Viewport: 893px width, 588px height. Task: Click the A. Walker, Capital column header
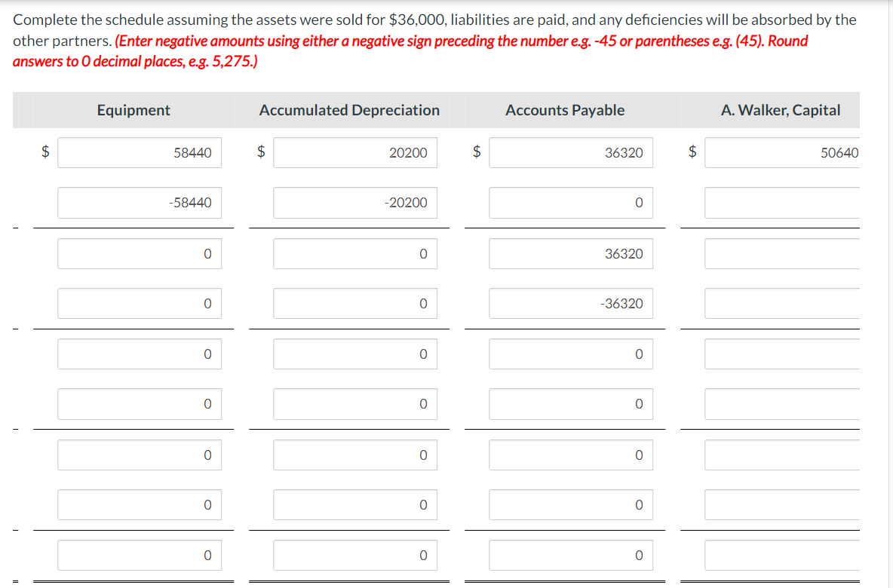781,110
